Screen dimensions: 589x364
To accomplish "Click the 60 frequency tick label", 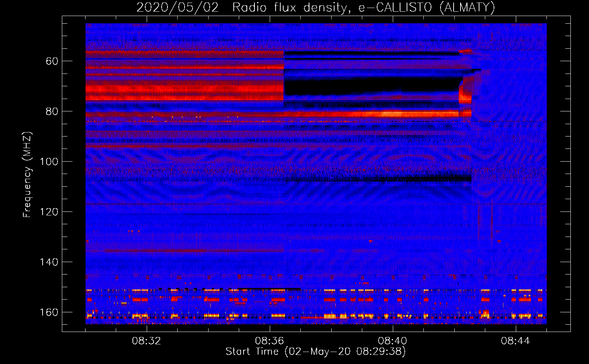I will click(52, 61).
